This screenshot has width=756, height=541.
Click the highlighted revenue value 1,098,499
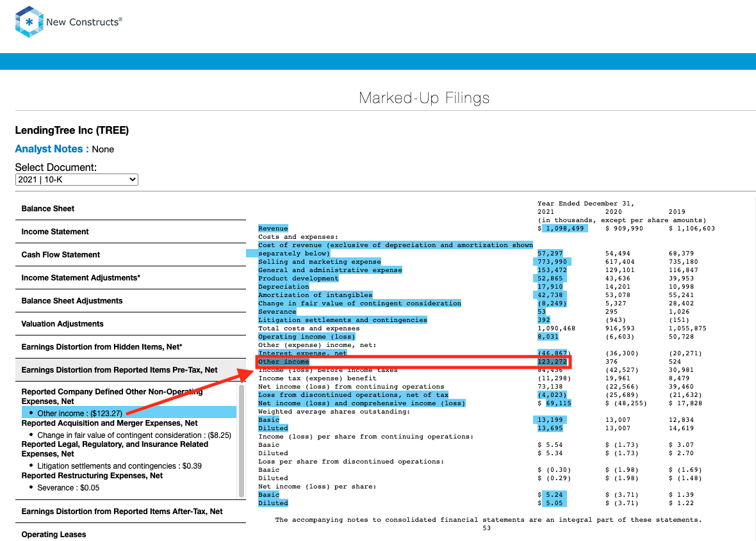[564, 229]
